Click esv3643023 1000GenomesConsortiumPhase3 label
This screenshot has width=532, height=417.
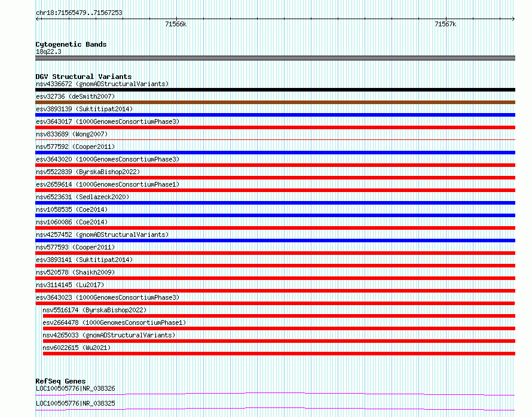[108, 297]
